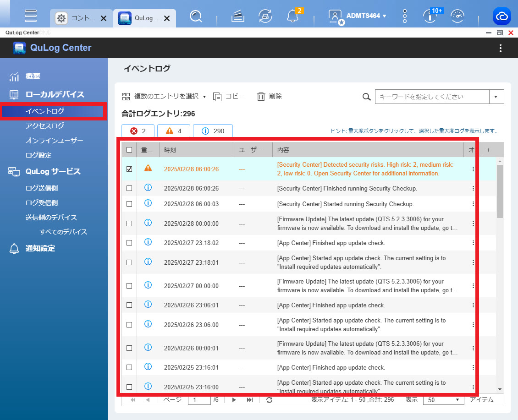The width and height of the screenshot is (518, 420).
Task: Open actions menu for Security Center warning row
Action: coord(473,169)
